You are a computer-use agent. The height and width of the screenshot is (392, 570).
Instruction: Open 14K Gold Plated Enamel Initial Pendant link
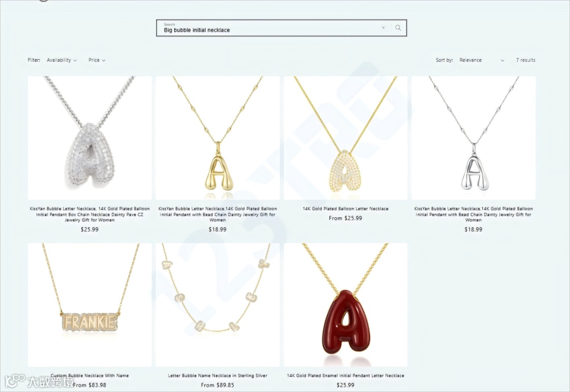(346, 376)
